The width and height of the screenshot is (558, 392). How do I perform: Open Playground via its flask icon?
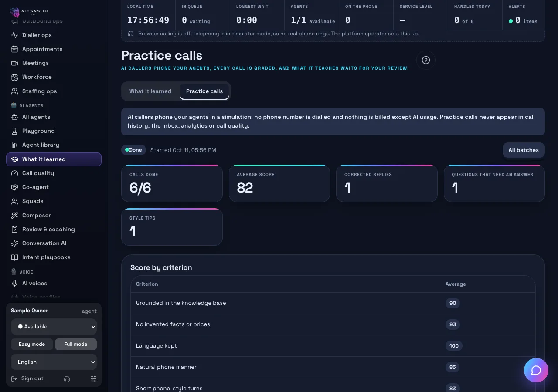tap(14, 131)
